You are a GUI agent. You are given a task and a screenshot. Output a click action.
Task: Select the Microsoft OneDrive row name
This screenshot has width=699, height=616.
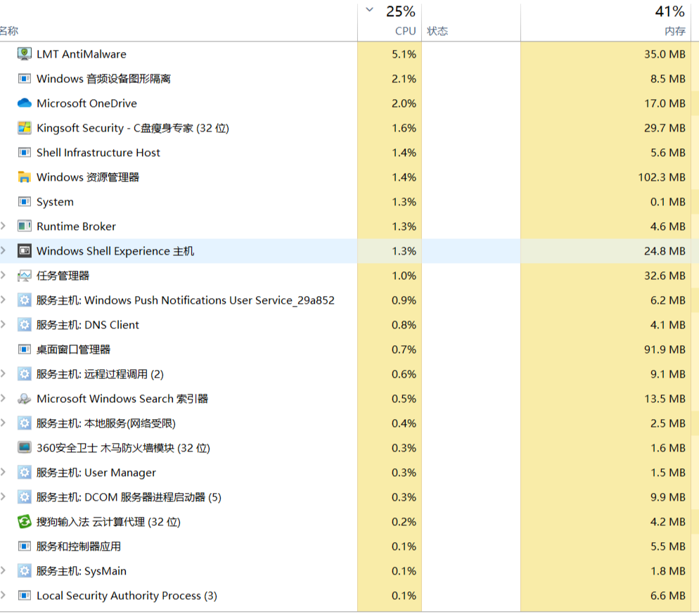pyautogui.click(x=86, y=103)
